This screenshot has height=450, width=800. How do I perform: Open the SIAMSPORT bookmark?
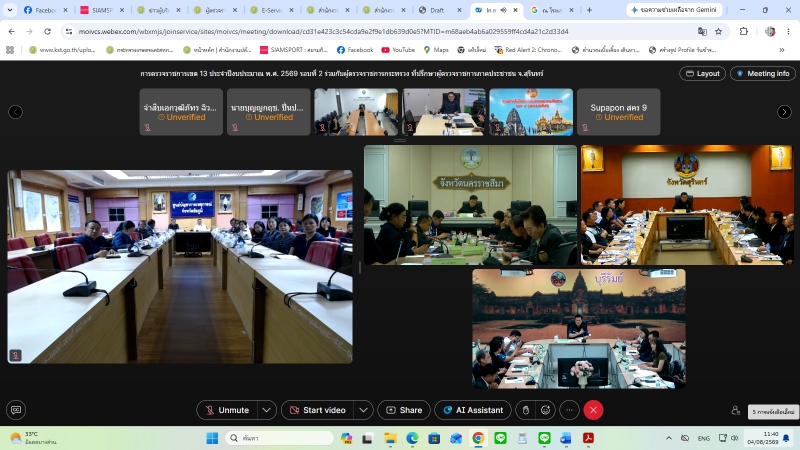294,50
